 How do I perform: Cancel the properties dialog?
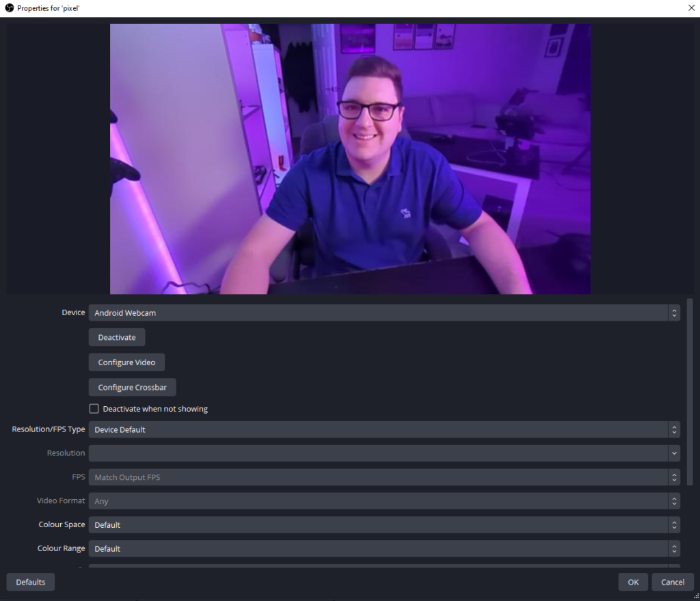673,582
